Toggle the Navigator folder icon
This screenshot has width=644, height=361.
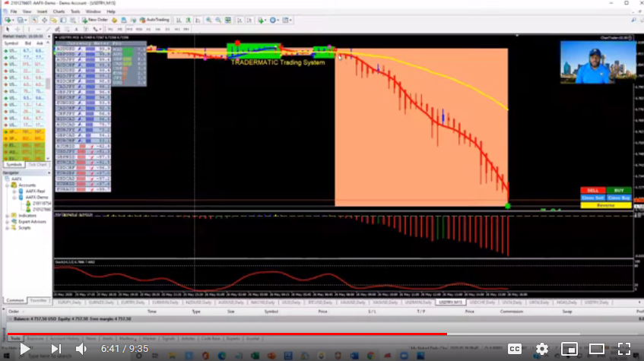(54, 20)
